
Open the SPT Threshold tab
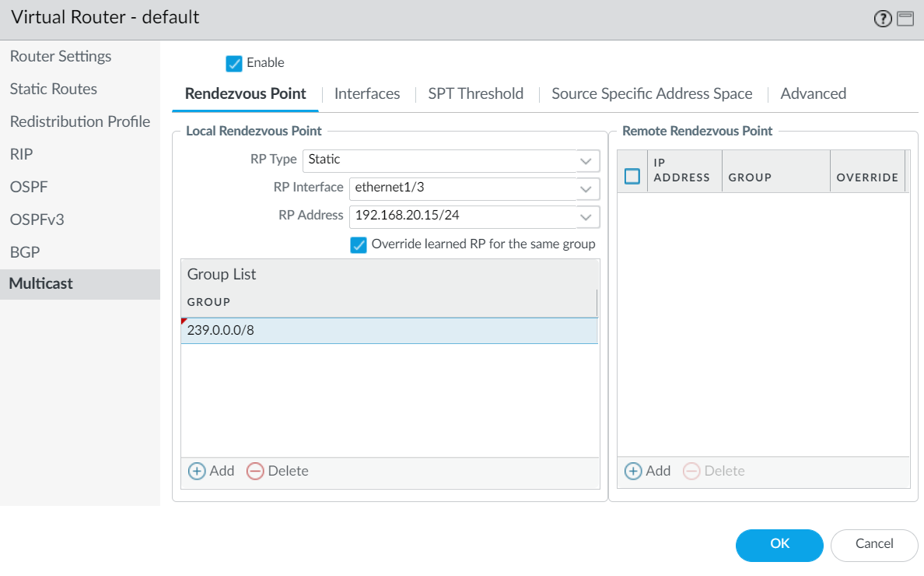click(x=475, y=93)
